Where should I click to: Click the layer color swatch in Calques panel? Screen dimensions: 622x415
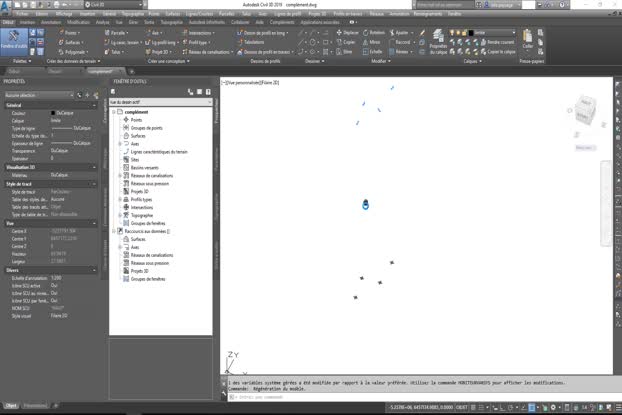(471, 33)
